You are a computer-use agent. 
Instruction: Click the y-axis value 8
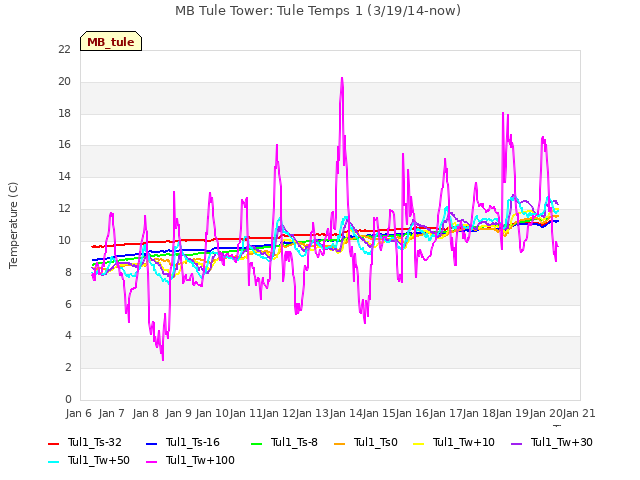coord(68,272)
